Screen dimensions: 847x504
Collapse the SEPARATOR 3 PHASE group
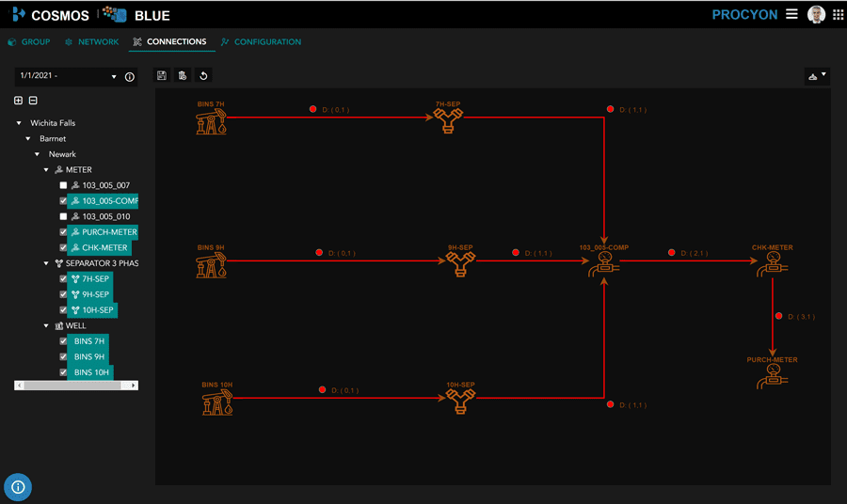pos(46,263)
